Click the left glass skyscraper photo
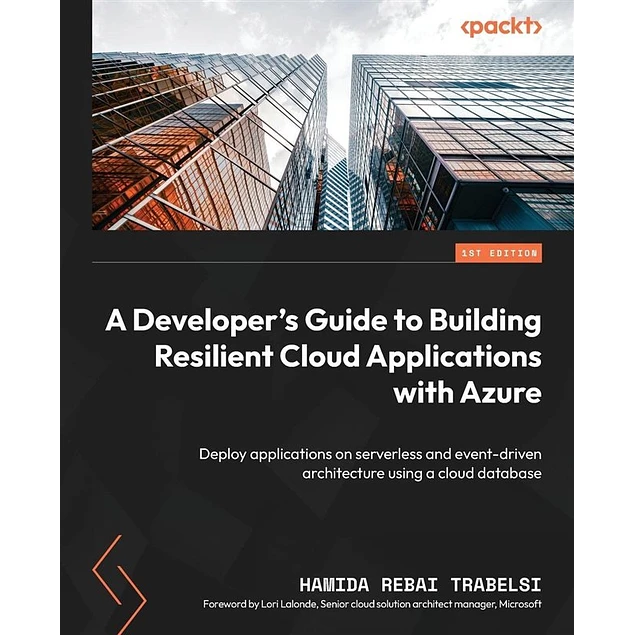The image size is (635, 635). (200, 140)
